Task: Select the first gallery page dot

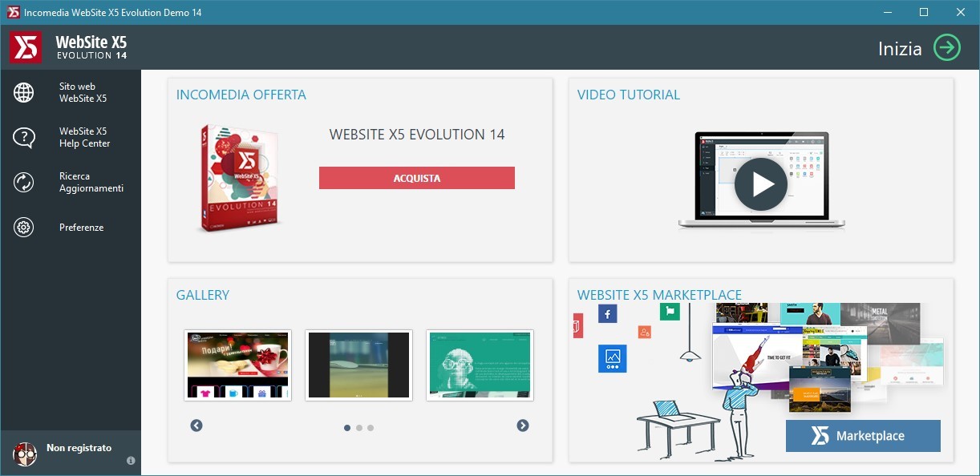Action: (347, 428)
